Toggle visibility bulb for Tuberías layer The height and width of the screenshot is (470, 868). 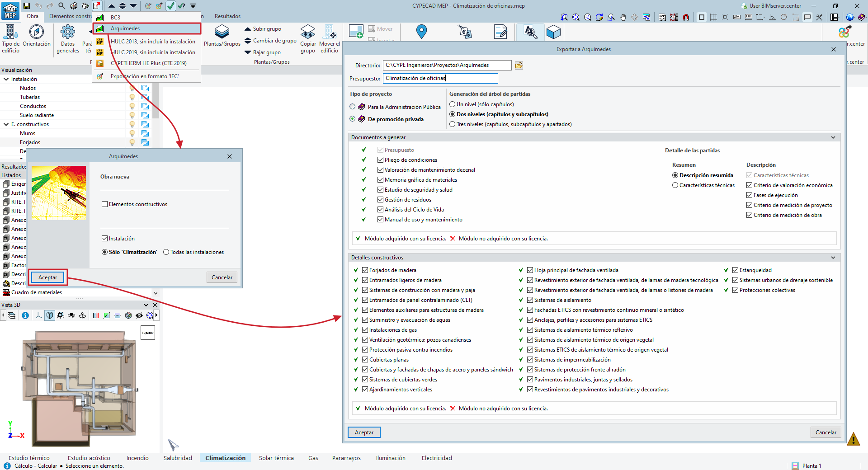pos(132,97)
